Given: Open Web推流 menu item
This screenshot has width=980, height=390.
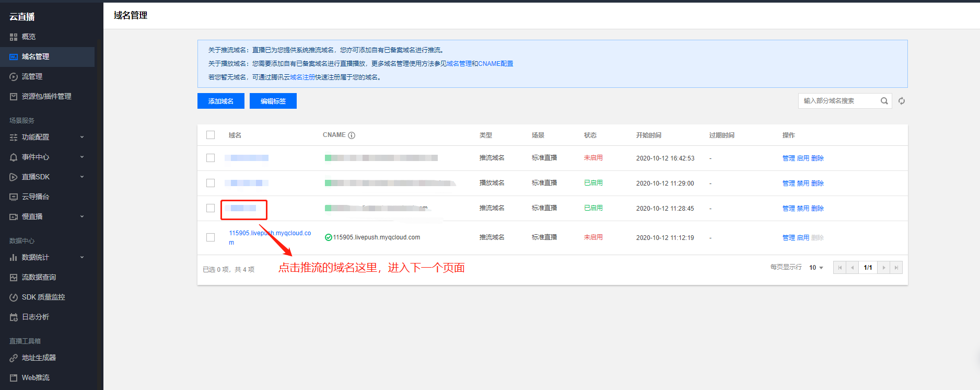Looking at the screenshot, I should (x=36, y=377).
